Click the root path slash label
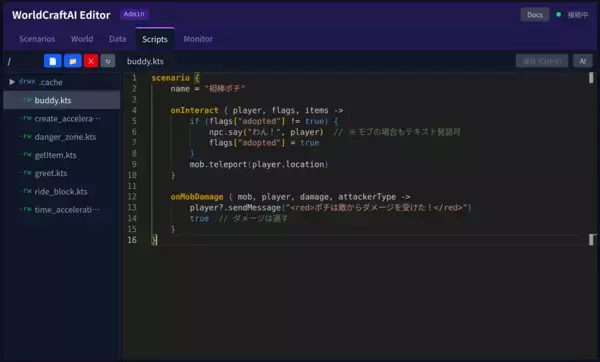This screenshot has height=362, width=600. 9,61
